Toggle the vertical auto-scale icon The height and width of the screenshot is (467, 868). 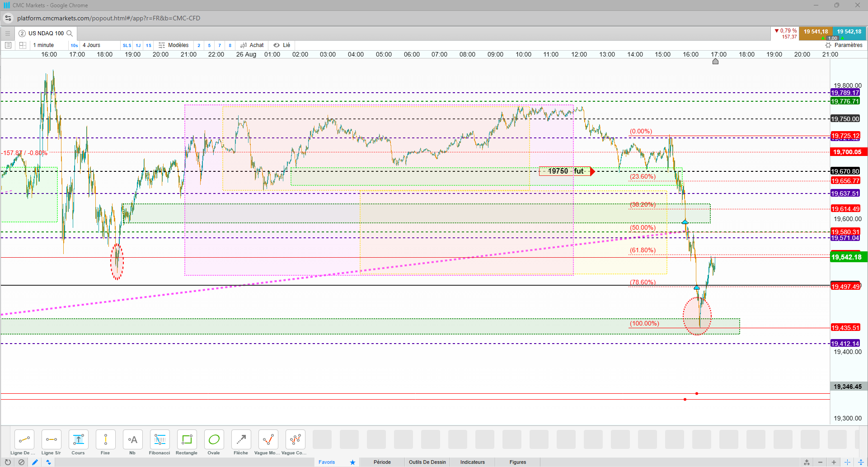click(861, 462)
